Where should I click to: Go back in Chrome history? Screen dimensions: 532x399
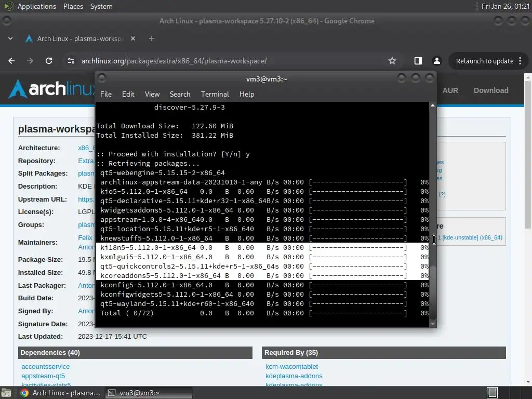coord(11,61)
